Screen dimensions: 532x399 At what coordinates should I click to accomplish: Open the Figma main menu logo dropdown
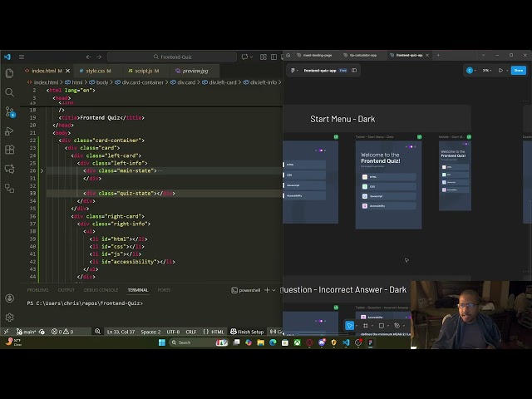294,70
